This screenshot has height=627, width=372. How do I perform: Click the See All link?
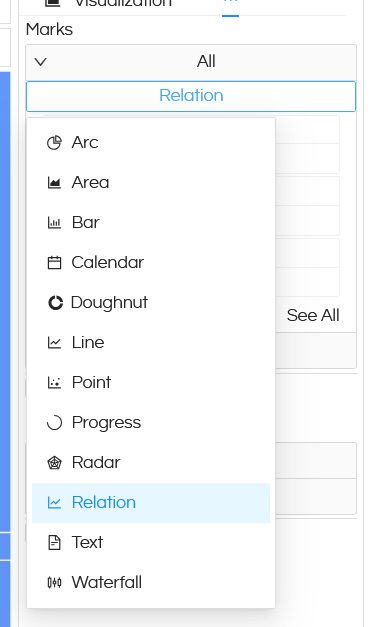[x=313, y=315]
